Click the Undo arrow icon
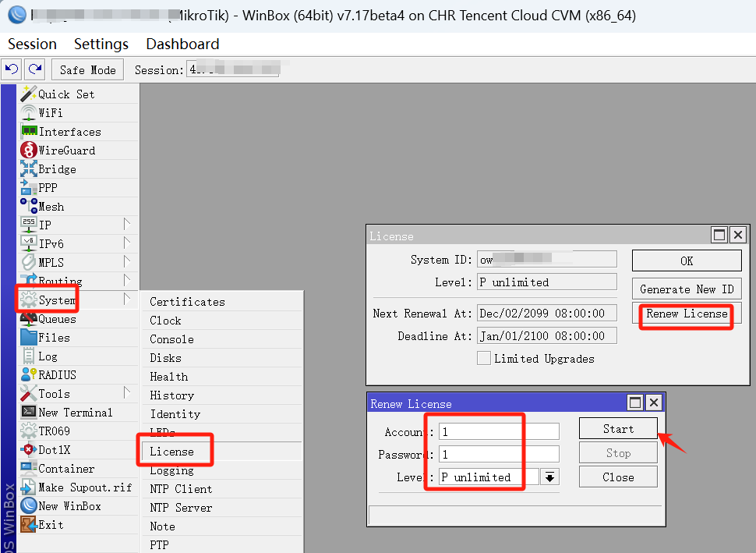The image size is (756, 553). [12, 69]
